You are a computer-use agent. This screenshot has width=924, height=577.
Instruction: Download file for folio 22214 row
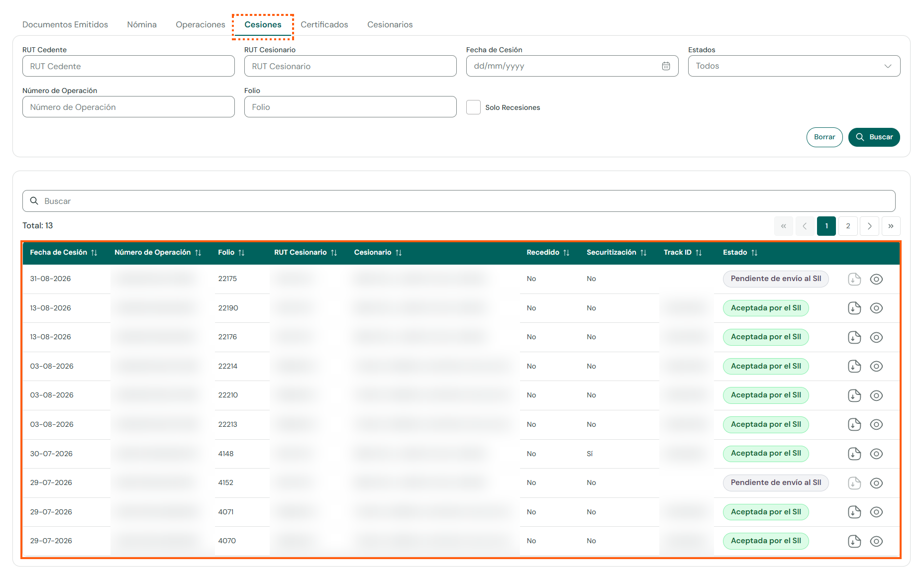click(854, 366)
